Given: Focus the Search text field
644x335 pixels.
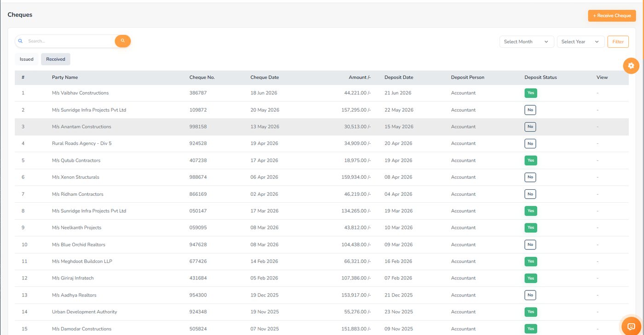Looking at the screenshot, I should pos(69,41).
